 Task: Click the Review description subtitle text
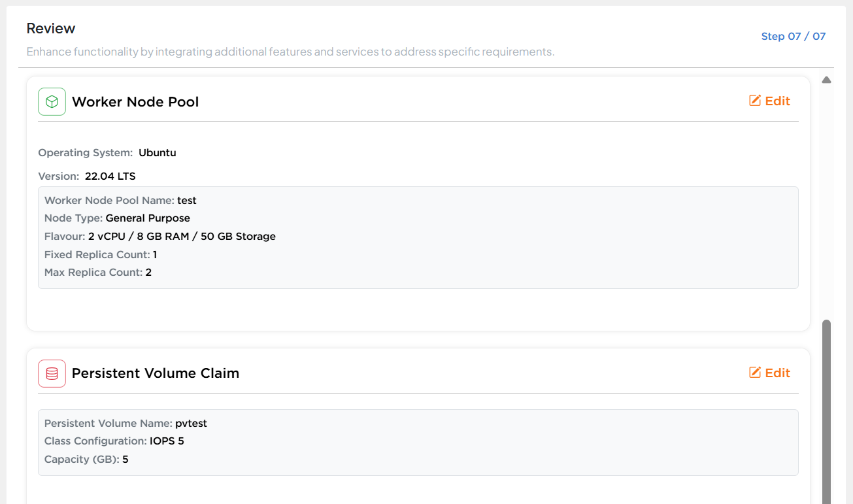(x=290, y=52)
